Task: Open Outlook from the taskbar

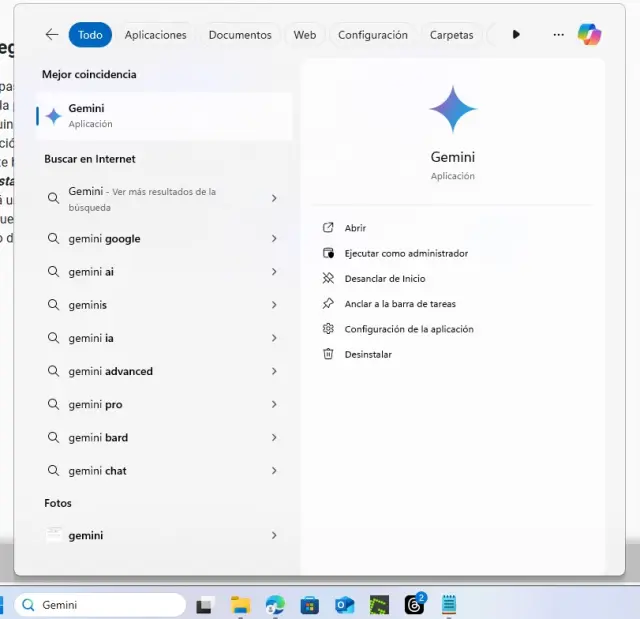Action: (345, 605)
